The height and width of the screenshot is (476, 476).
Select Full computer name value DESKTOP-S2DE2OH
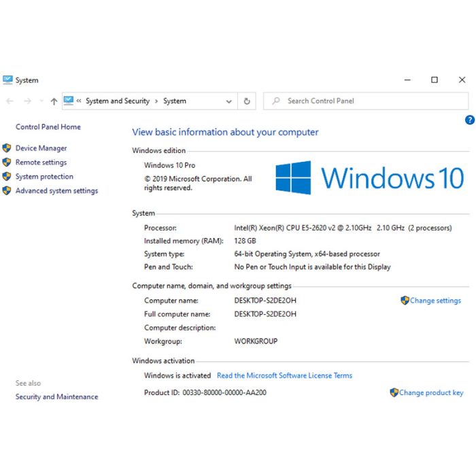coord(265,314)
